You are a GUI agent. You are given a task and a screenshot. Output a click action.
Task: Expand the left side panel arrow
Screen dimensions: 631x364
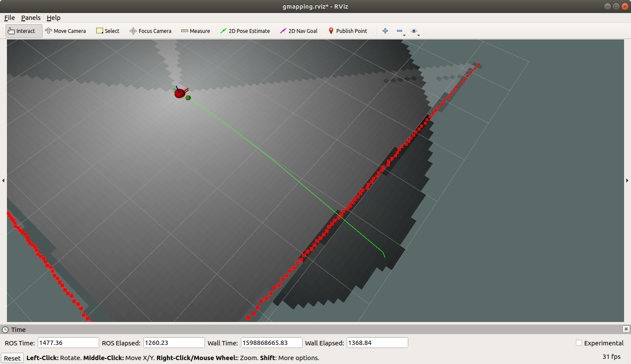tap(3, 180)
